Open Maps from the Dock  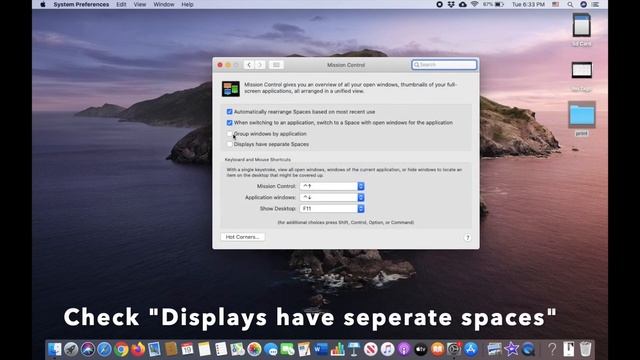point(238,349)
